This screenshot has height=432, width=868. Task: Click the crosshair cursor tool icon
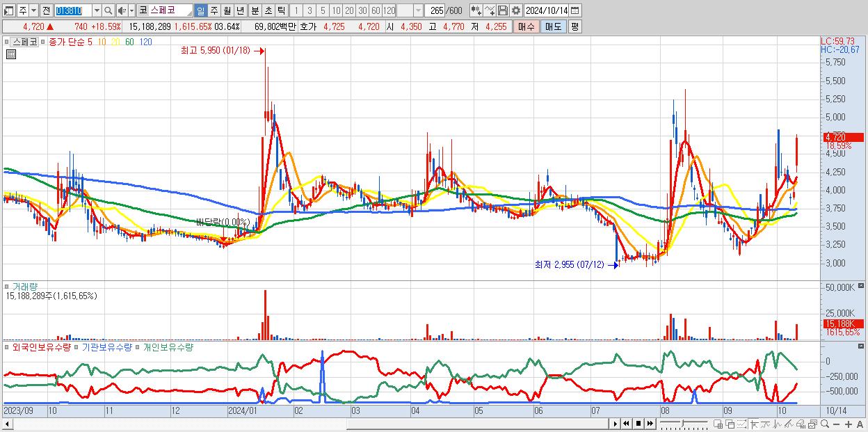754,424
